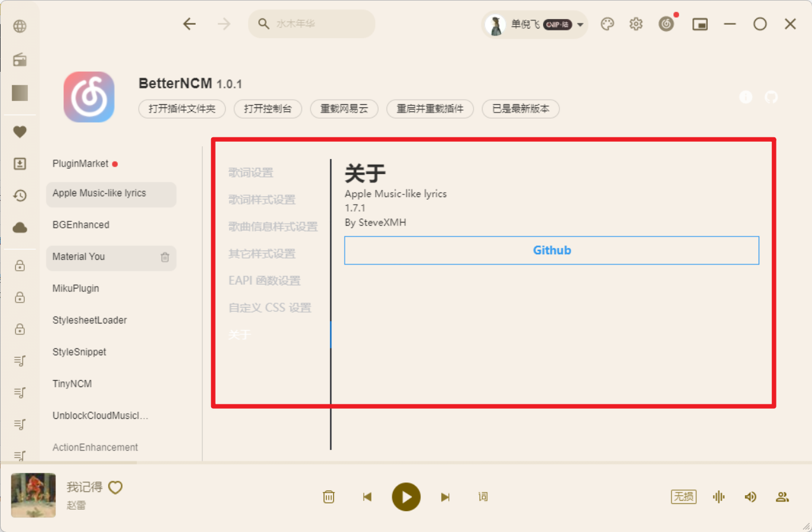
Task: Like the song 我记得 with the heart
Action: point(115,487)
